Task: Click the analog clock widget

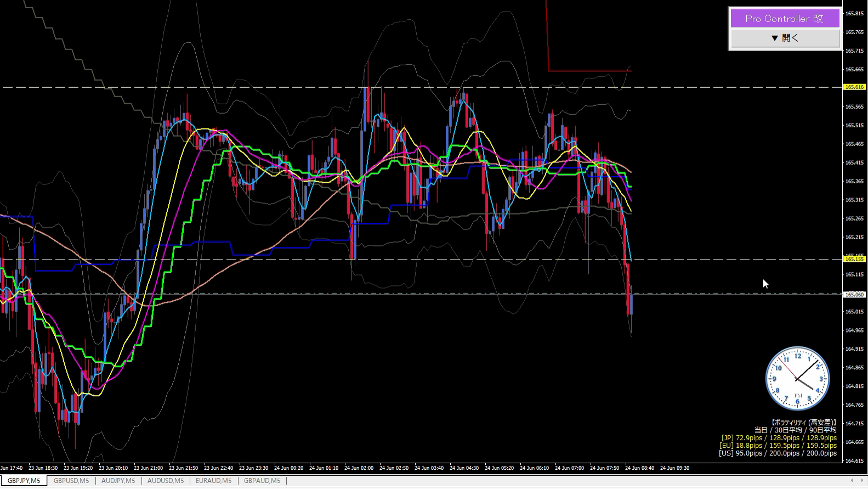Action: click(797, 379)
